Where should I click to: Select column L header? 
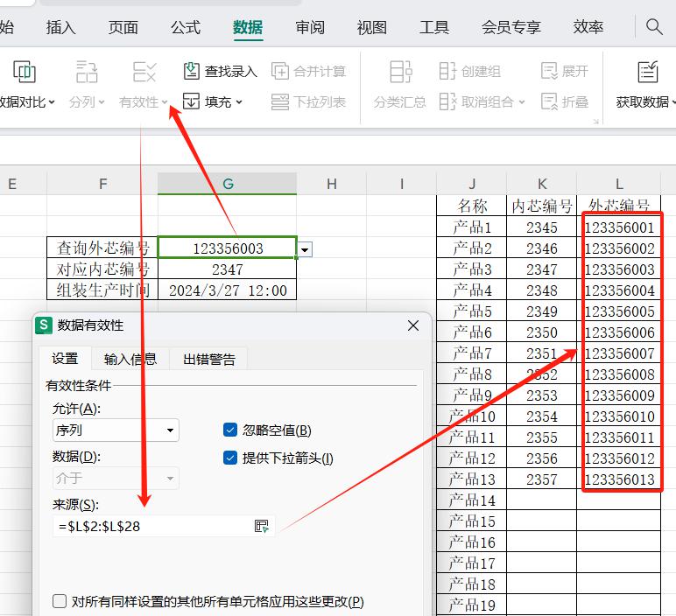[x=619, y=184]
